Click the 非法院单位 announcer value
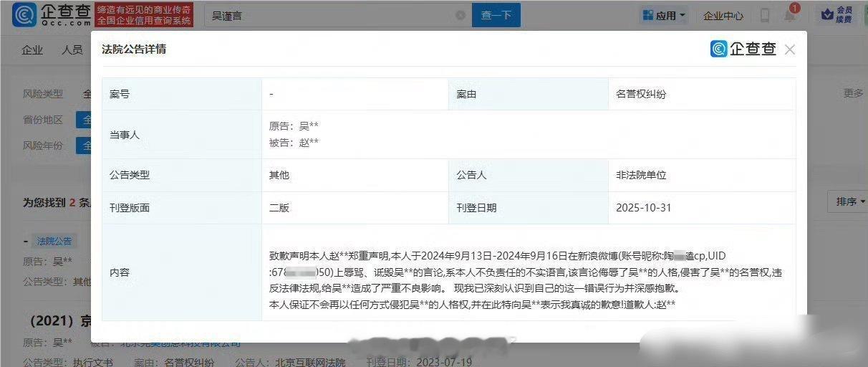 tap(641, 175)
